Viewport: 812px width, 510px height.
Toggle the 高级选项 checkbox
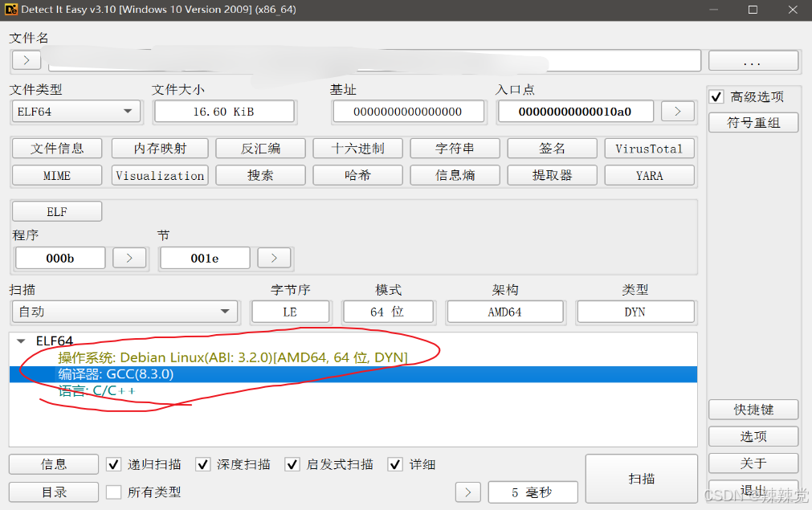[x=716, y=97]
